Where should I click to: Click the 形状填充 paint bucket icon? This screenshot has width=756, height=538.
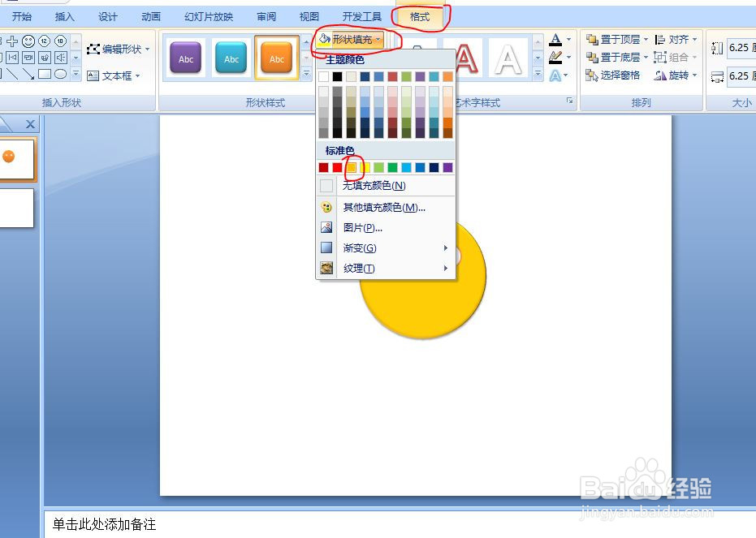coord(325,40)
